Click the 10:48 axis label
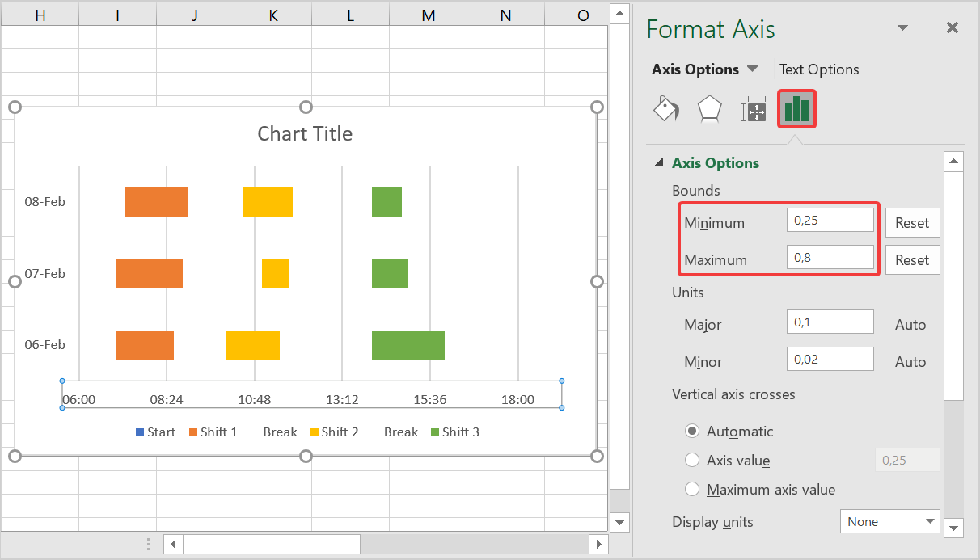 click(255, 399)
